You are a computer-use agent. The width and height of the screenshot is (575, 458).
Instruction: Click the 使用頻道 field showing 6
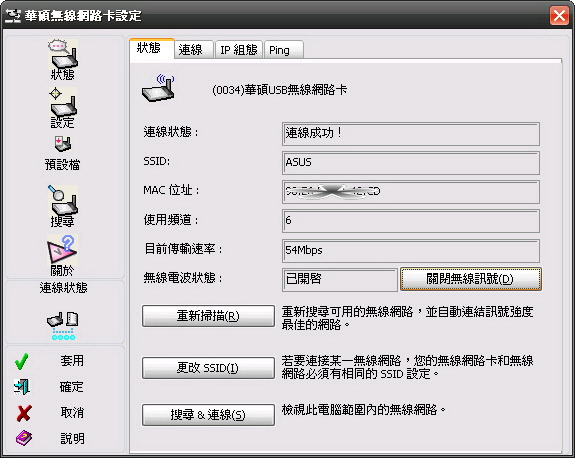click(x=411, y=221)
